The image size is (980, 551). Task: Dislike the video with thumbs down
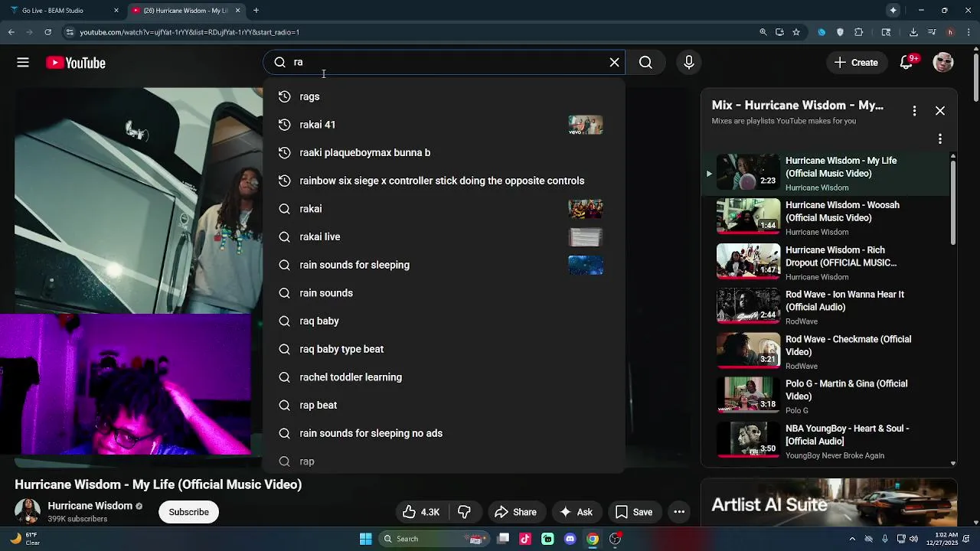coord(464,512)
